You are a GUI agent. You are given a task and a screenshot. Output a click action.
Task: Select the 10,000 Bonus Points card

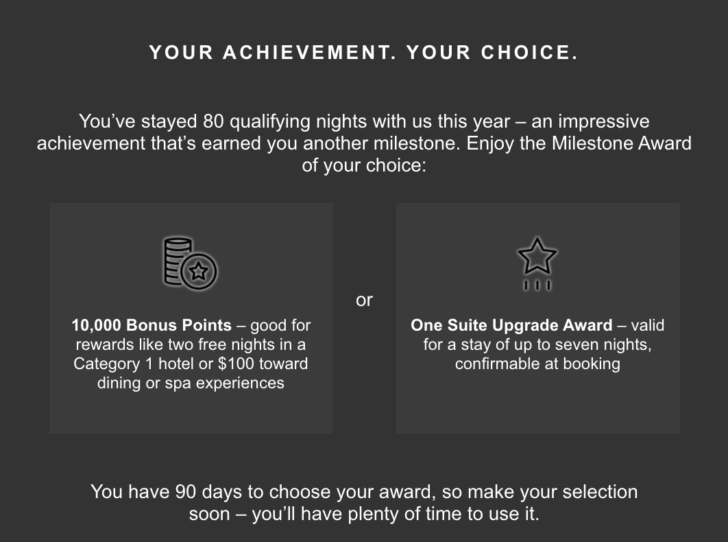[191, 318]
